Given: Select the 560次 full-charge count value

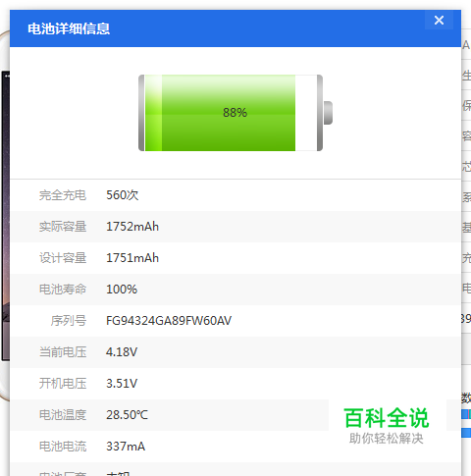Looking at the screenshot, I should [123, 195].
